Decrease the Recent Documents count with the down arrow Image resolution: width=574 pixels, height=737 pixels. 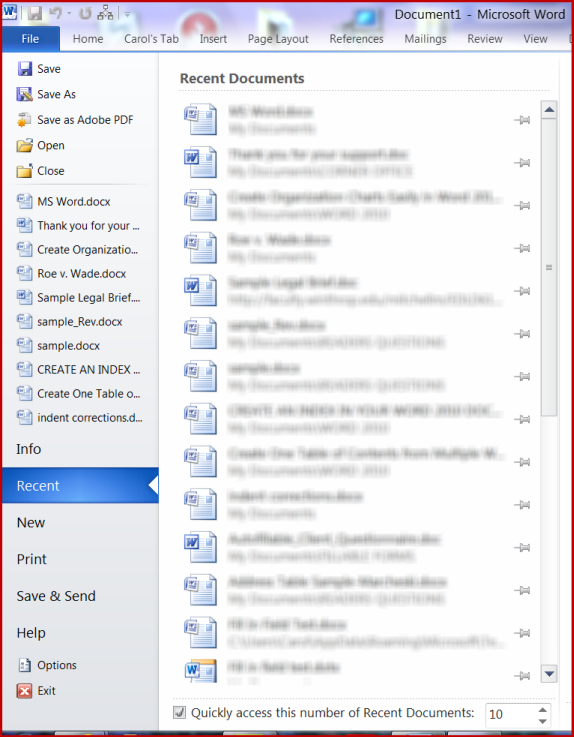[x=543, y=721]
